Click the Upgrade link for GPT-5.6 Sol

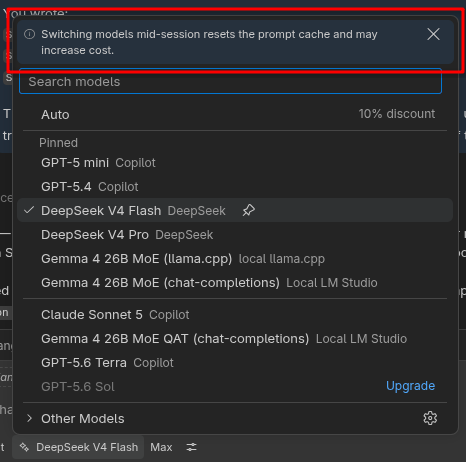[x=410, y=386]
